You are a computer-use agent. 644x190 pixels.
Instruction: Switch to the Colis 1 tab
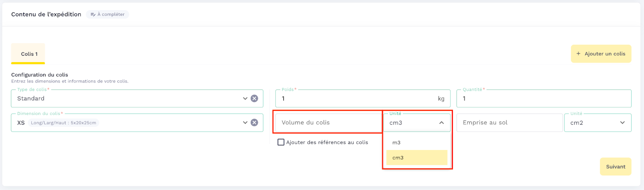click(28, 54)
